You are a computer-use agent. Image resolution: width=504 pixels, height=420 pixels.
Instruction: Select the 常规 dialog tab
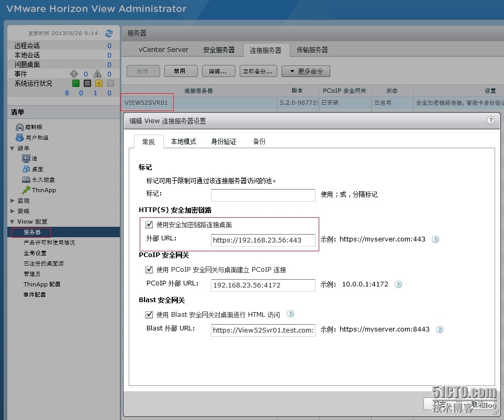click(149, 142)
